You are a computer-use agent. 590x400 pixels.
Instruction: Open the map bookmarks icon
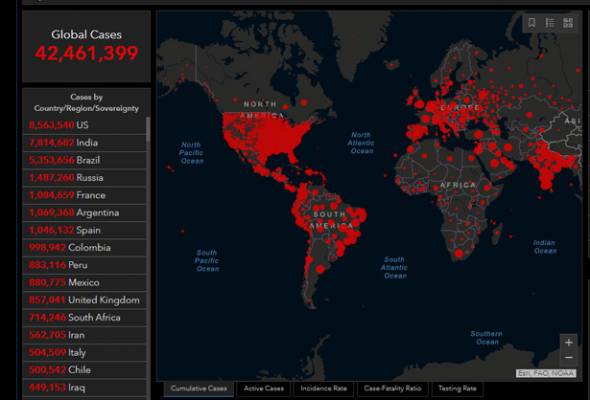[x=532, y=23]
